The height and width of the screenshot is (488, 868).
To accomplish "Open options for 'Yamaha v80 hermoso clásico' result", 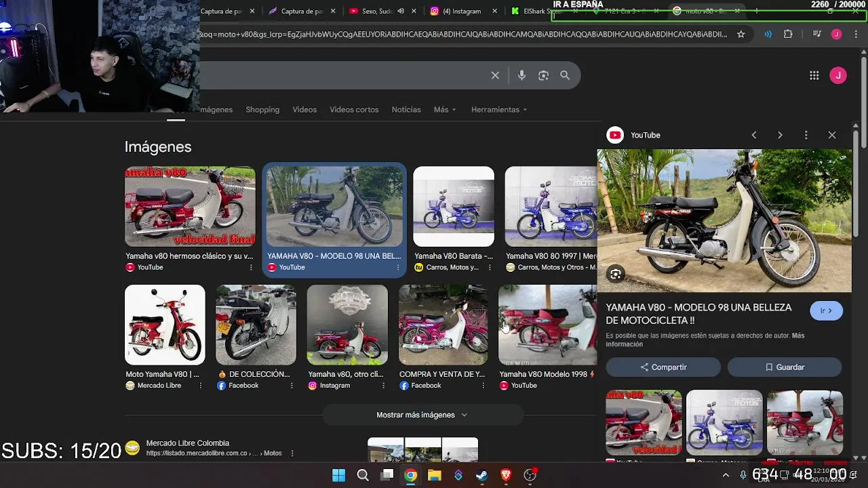I will click(251, 267).
